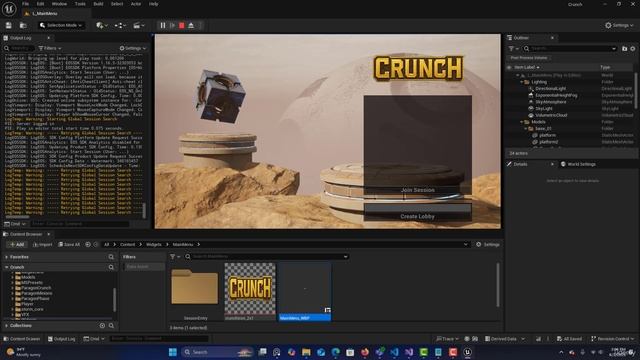Open the Tools menu
This screenshot has height=360, width=640.
80,4
